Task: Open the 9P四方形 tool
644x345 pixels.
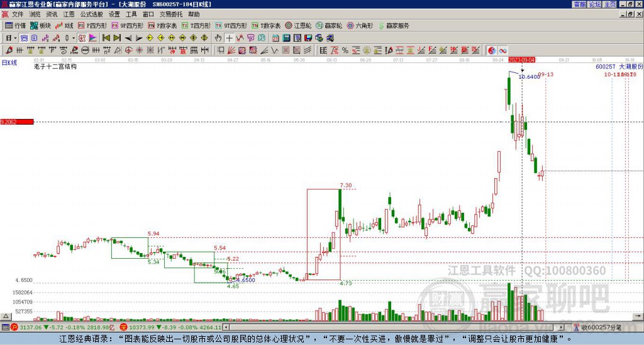Action: click(127, 25)
